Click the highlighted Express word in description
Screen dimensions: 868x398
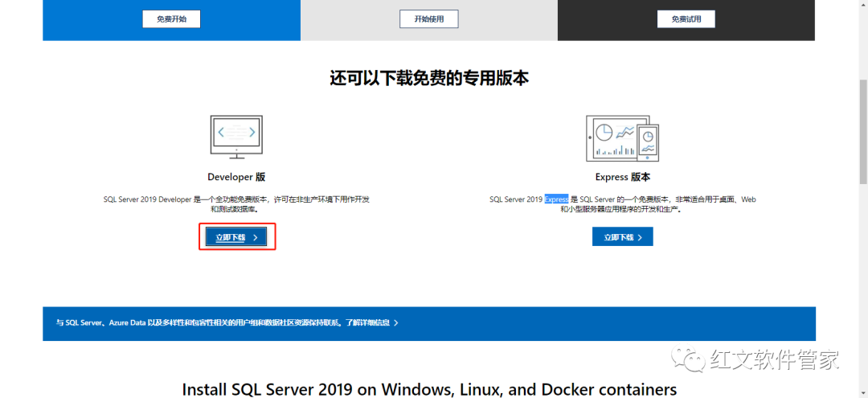click(556, 199)
